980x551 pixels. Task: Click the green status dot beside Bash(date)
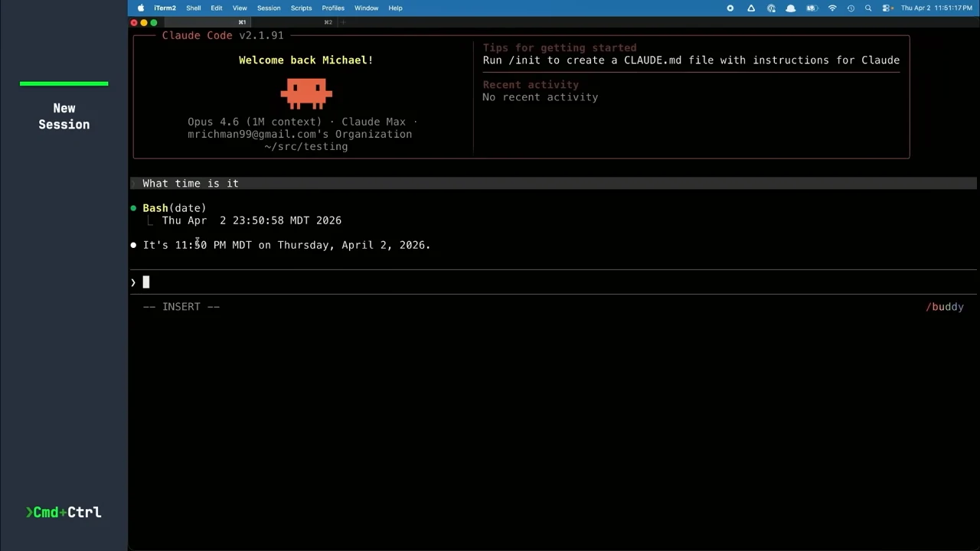coord(133,208)
